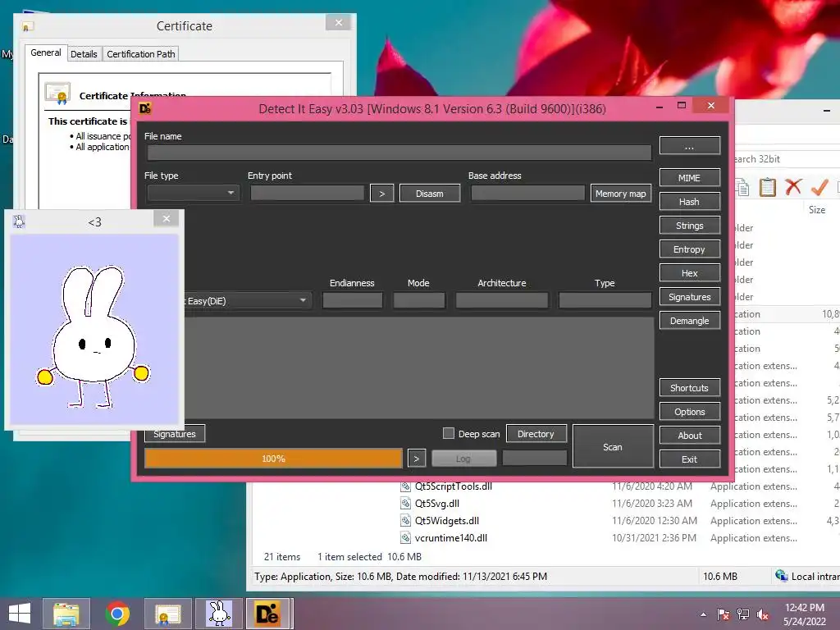Click the File name input field

399,153
